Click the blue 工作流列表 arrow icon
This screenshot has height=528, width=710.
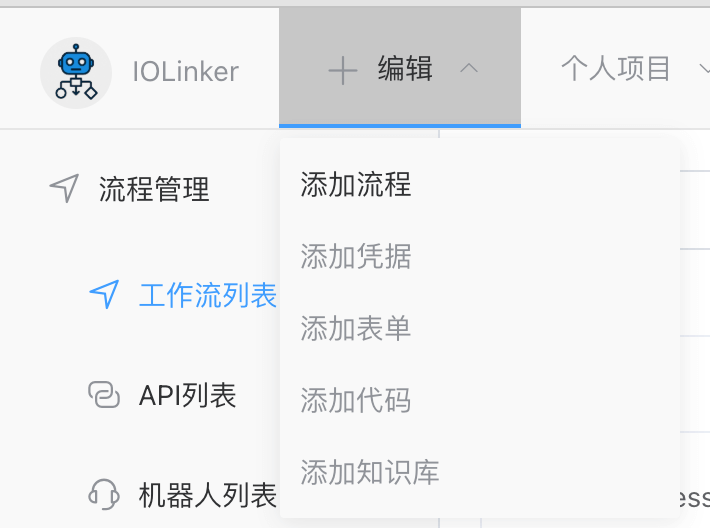(104, 294)
